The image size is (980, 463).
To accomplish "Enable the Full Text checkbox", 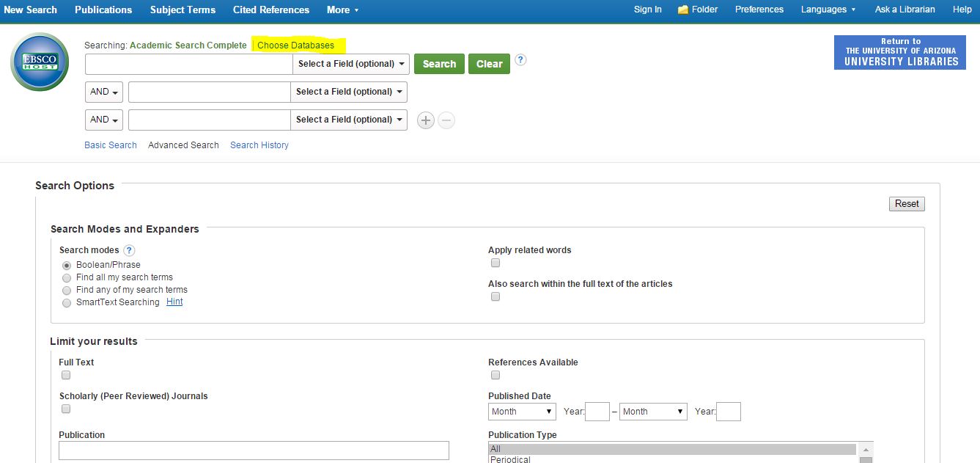I will click(x=66, y=375).
